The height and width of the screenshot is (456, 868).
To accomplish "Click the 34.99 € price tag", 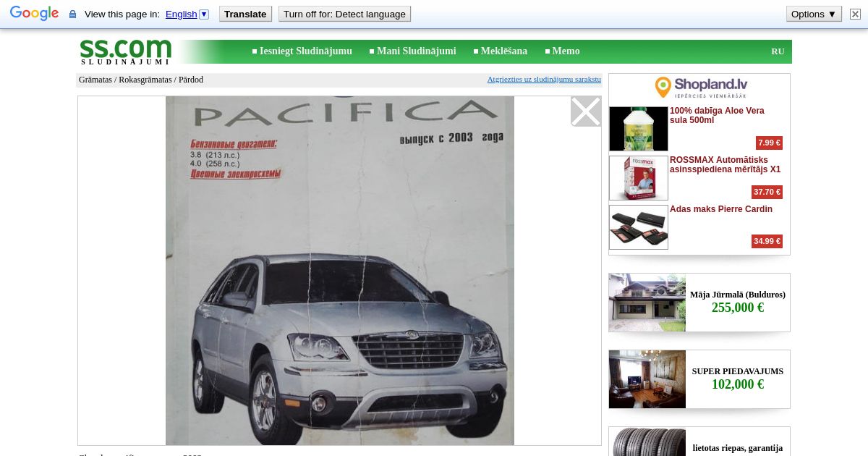I will click(x=767, y=241).
